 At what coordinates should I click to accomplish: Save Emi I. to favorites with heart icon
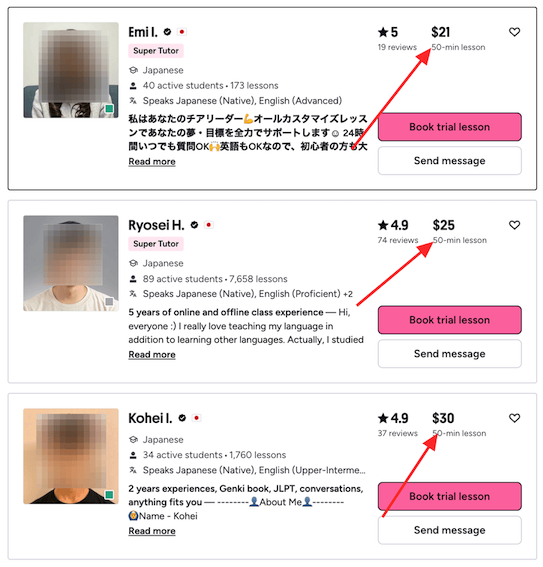[x=514, y=32]
